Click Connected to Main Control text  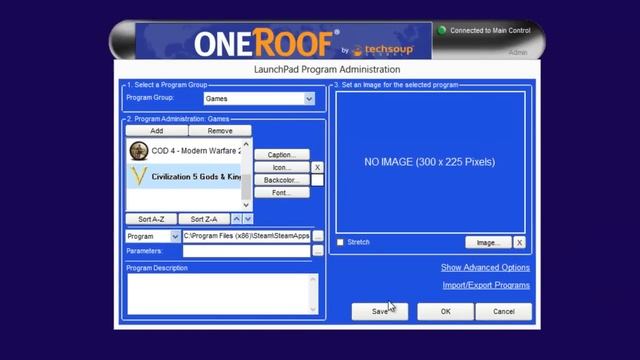click(490, 30)
